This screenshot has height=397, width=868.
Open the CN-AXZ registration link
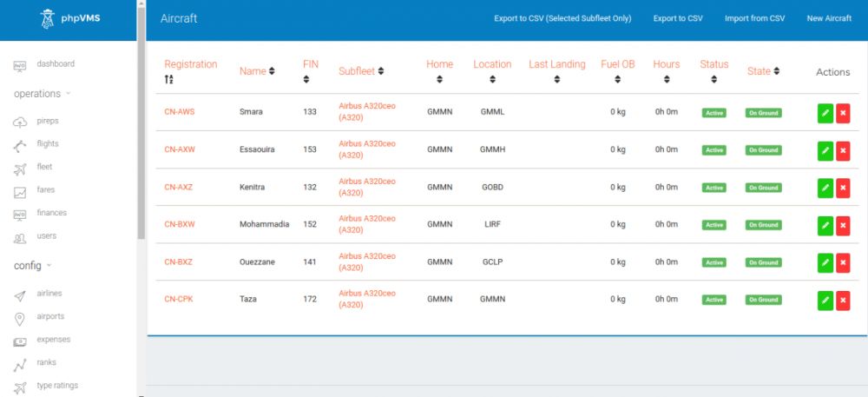pyautogui.click(x=180, y=188)
